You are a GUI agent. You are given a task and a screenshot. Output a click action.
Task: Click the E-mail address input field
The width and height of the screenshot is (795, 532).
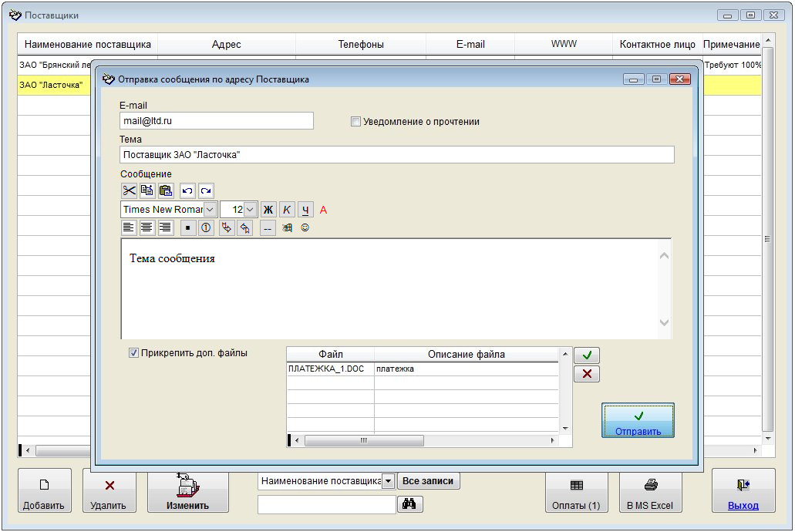point(217,121)
